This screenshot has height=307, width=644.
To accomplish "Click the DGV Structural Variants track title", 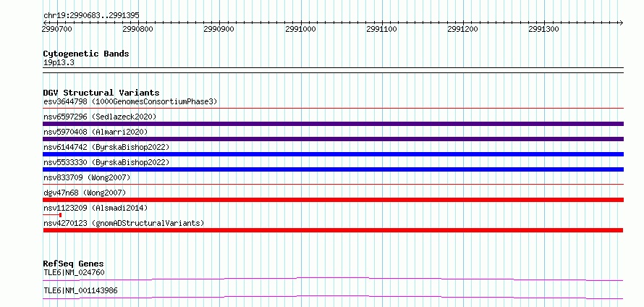I will [x=101, y=93].
